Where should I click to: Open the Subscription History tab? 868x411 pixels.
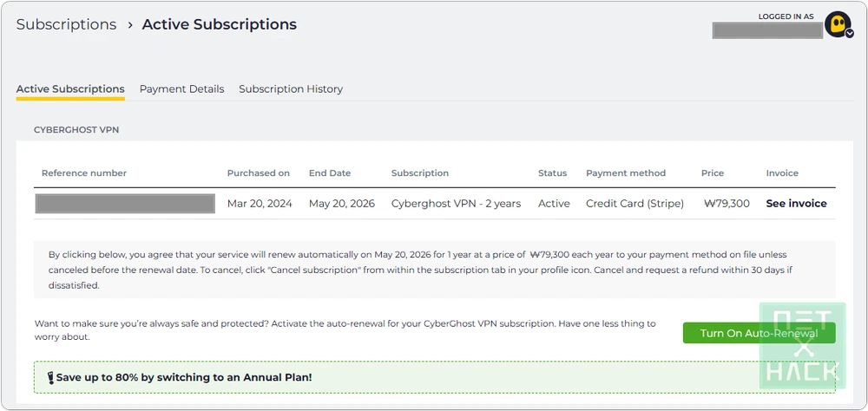[x=291, y=89]
